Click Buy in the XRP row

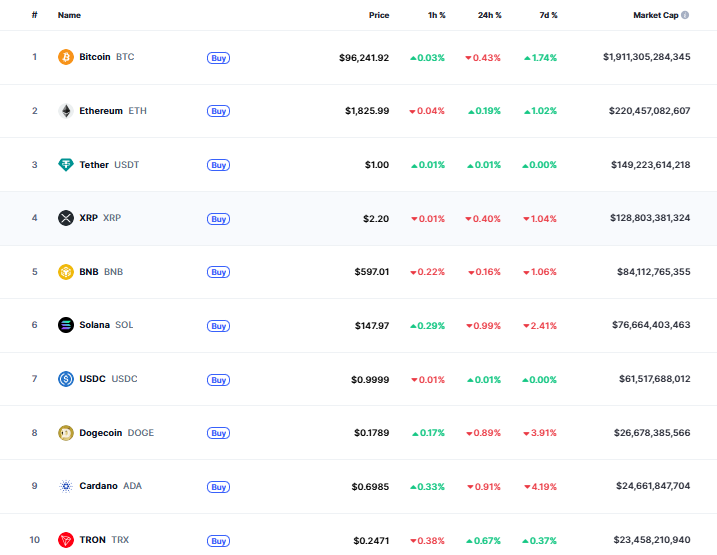(x=219, y=219)
